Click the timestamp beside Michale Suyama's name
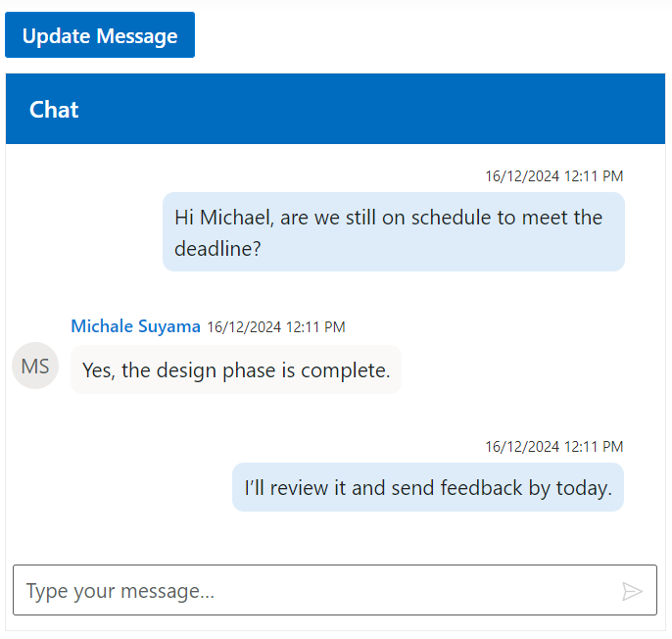Viewport: 672px width, 639px height. pyautogui.click(x=275, y=327)
